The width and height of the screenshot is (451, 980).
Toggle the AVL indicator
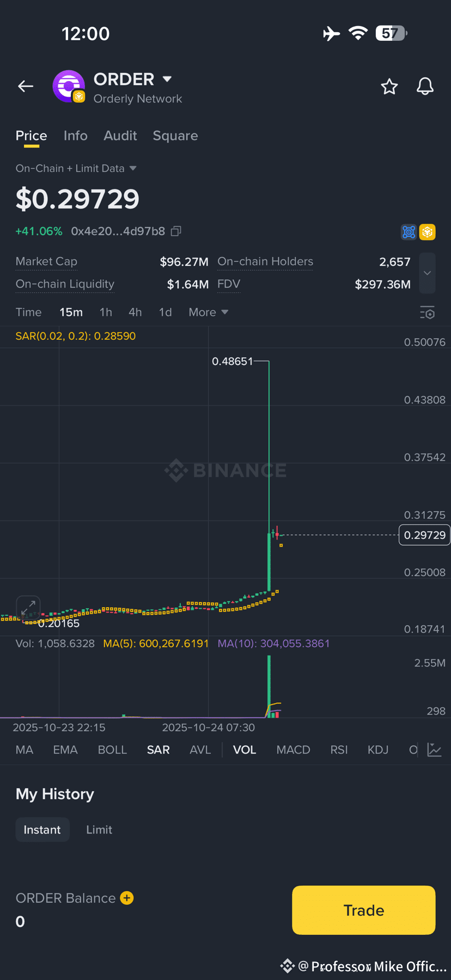click(x=200, y=750)
